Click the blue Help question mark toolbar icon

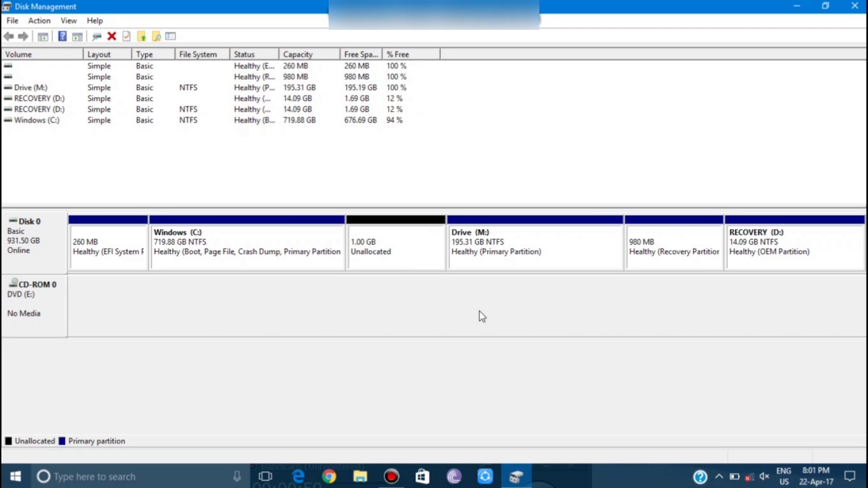pos(62,37)
